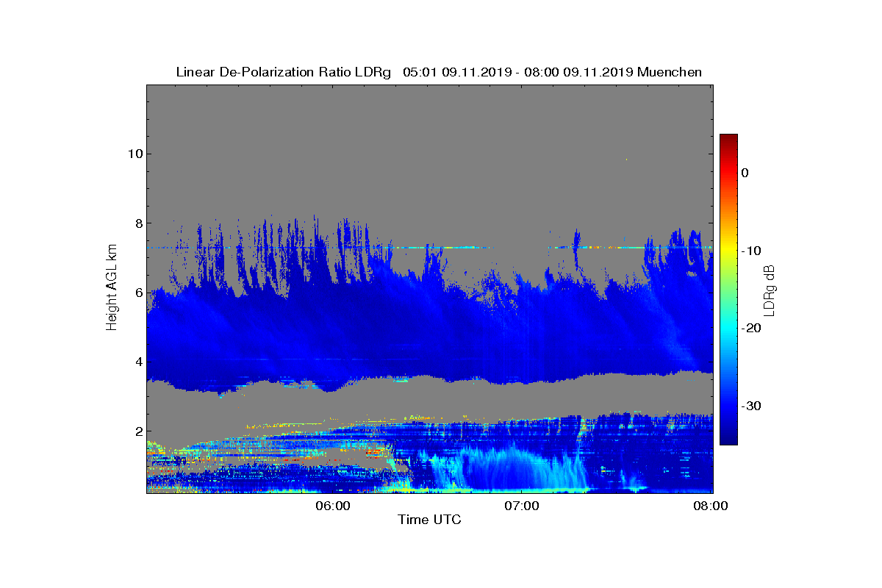Viewport: 882px width, 588px height.
Task: Click the '08:00' time tick label
Action: point(711,506)
